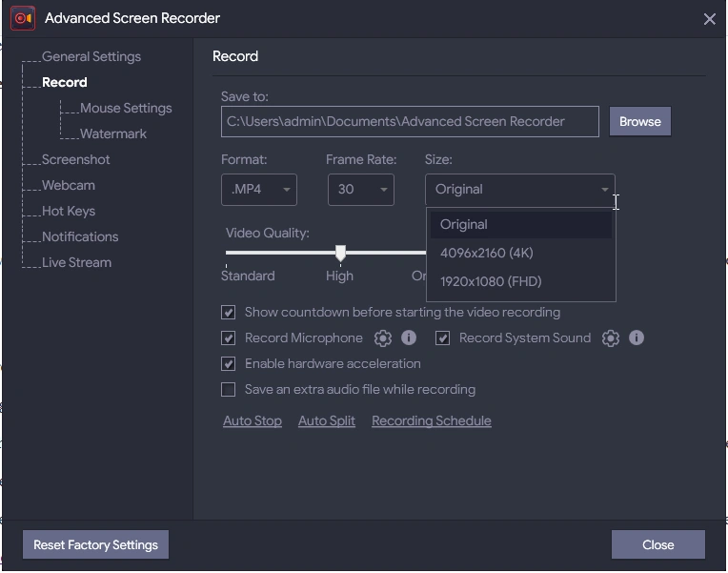Screen dimensions: 728x573
Task: Click Reset Factory Settings button
Action: (x=95, y=544)
